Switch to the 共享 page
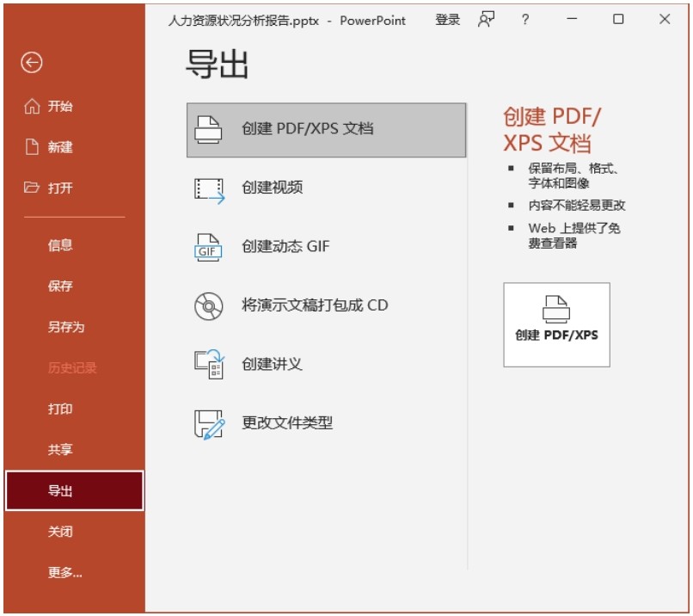The height and width of the screenshot is (616, 693). tap(60, 450)
